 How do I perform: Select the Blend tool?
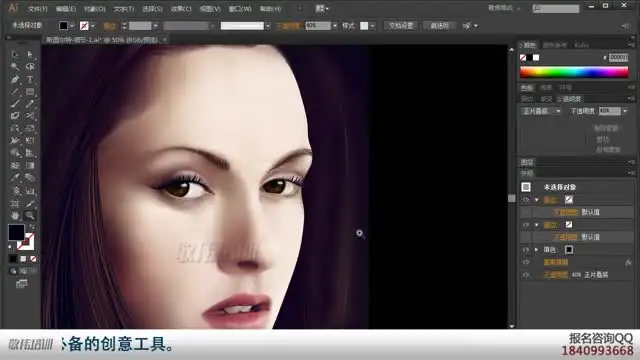point(30,178)
